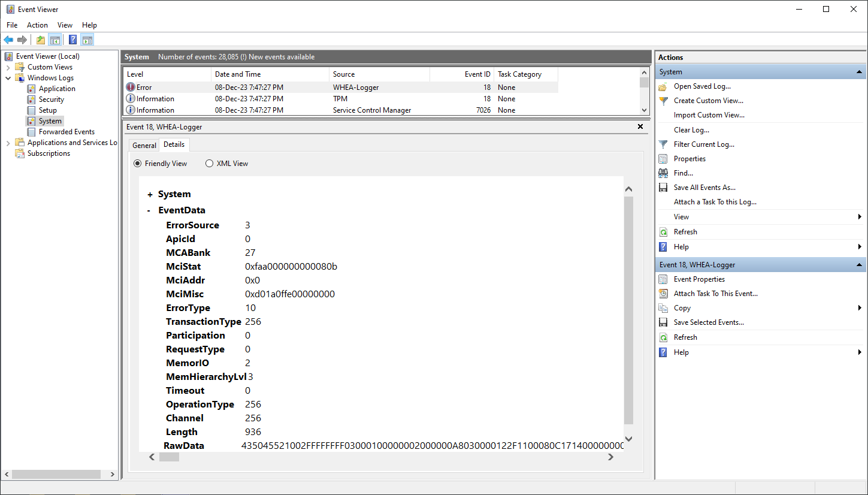Toggle the Show/Hide Console Tree toolbar icon
This screenshot has height=495, width=868.
tap(55, 40)
